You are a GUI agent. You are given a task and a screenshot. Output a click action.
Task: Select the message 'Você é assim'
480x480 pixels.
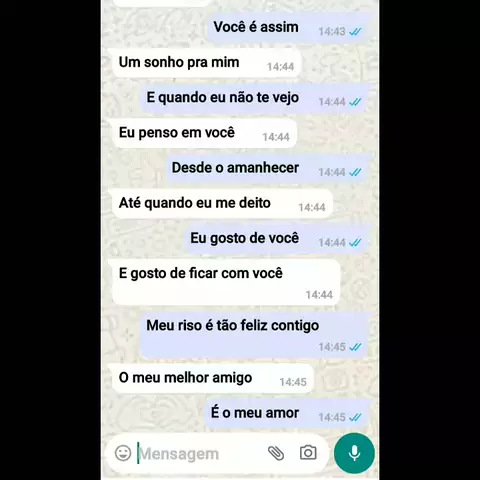pos(289,27)
